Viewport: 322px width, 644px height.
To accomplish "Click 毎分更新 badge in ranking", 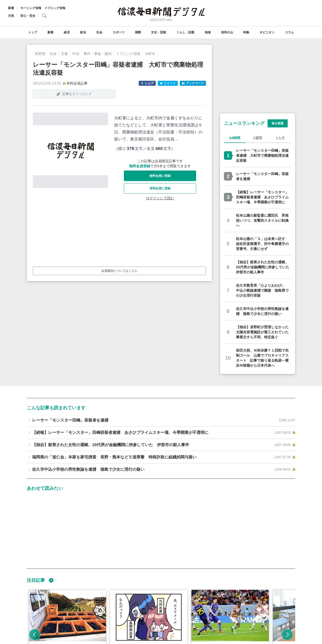I will pyautogui.click(x=278, y=123).
